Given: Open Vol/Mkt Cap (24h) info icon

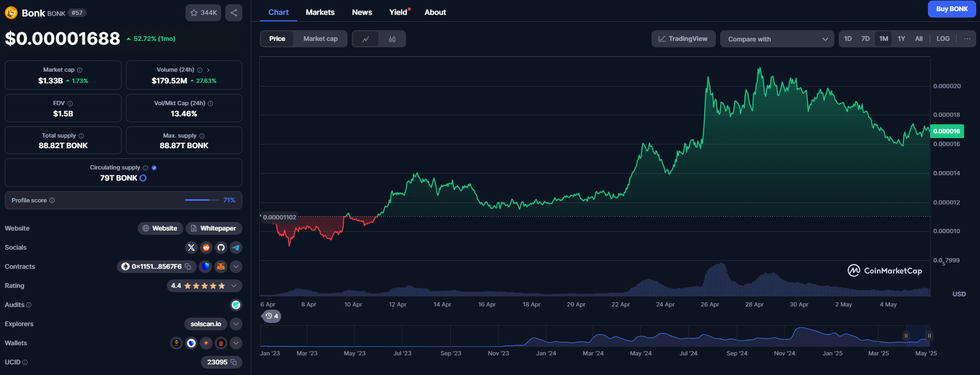Looking at the screenshot, I should (210, 104).
